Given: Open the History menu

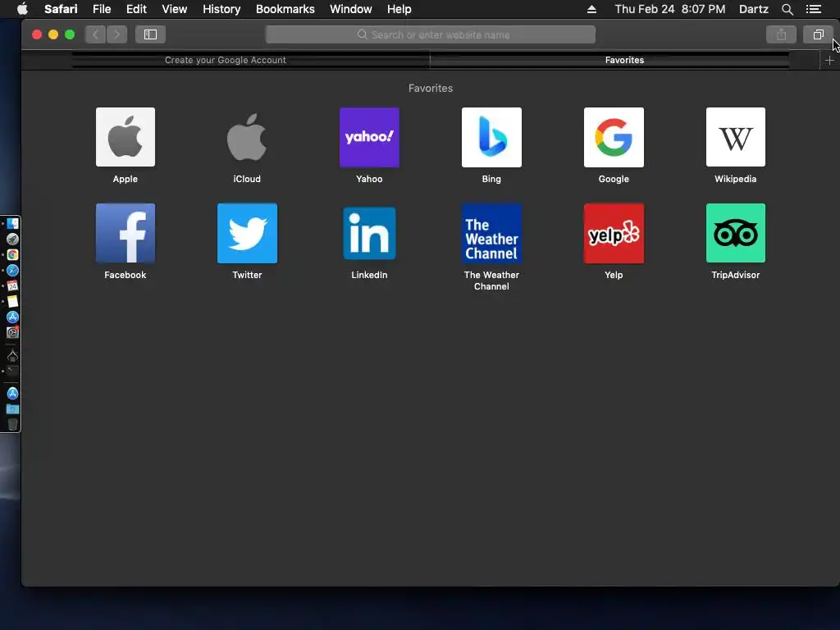Looking at the screenshot, I should [x=221, y=9].
